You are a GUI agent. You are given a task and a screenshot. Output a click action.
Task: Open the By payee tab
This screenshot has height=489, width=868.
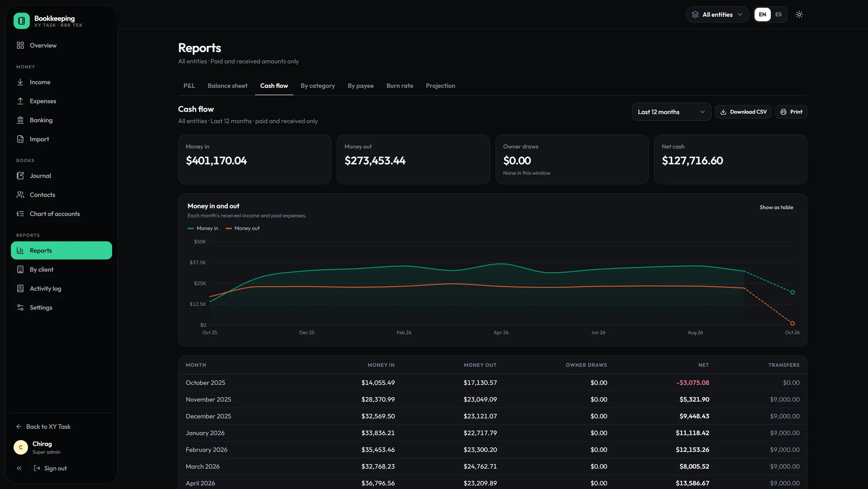pyautogui.click(x=361, y=86)
